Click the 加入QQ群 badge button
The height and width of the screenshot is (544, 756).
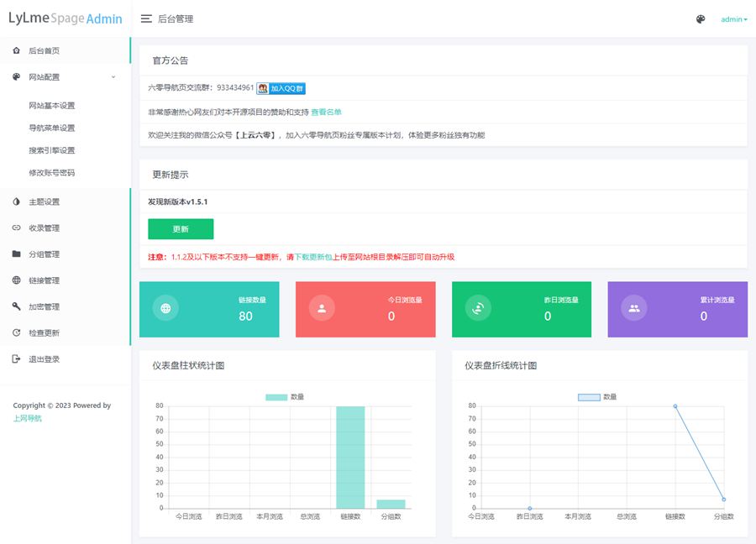[281, 88]
